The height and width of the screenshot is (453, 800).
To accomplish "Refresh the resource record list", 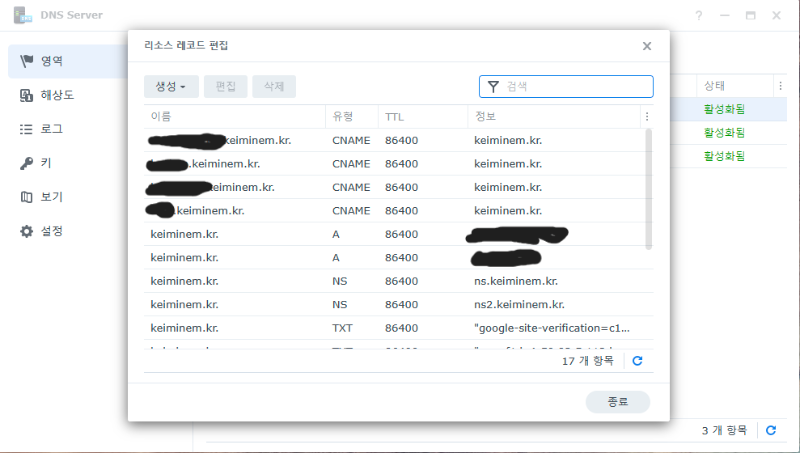I will point(637,361).
